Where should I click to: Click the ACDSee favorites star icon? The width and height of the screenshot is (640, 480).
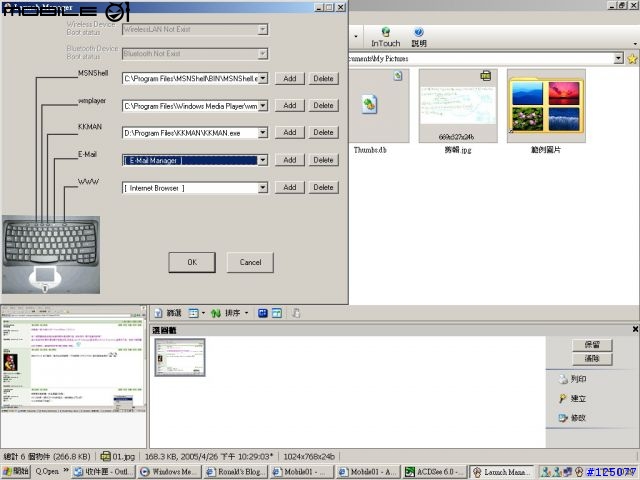pyautogui.click(x=632, y=59)
